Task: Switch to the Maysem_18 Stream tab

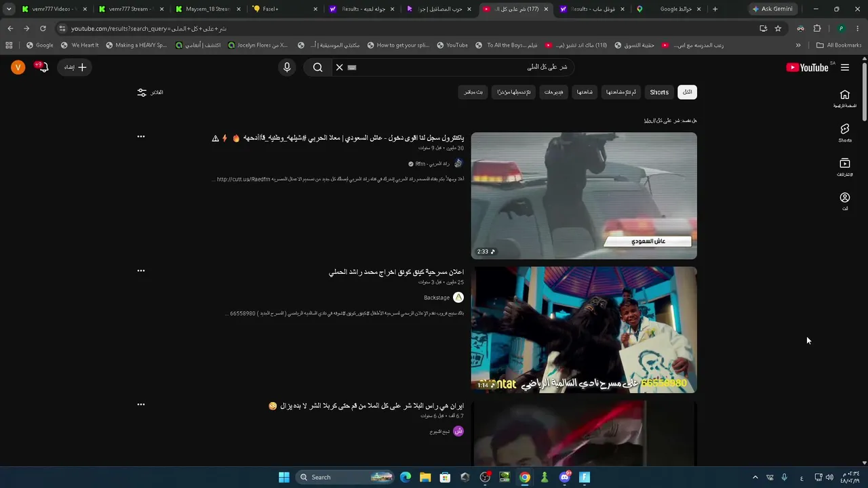Action: (208, 9)
